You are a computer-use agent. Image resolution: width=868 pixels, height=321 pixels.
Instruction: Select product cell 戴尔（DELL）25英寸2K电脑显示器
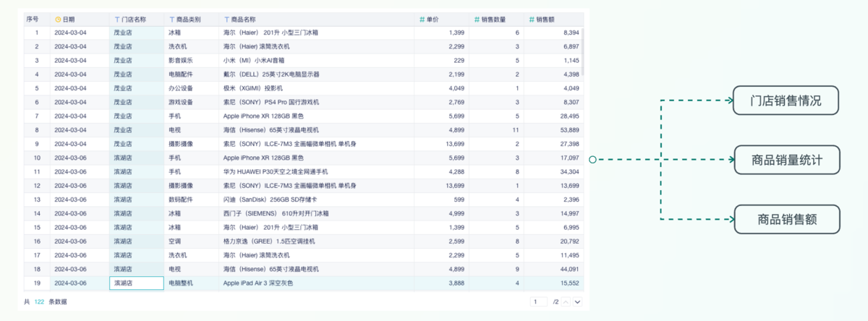point(316,74)
